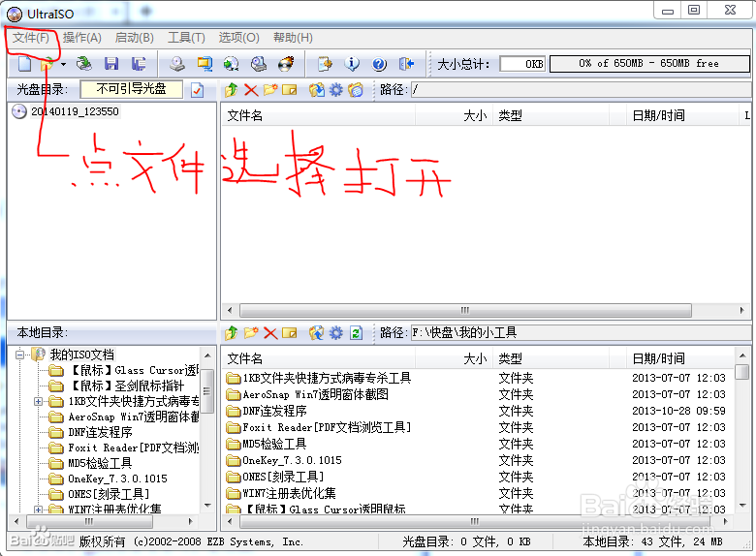
Task: Open the 启动(B) menu
Action: click(x=135, y=38)
